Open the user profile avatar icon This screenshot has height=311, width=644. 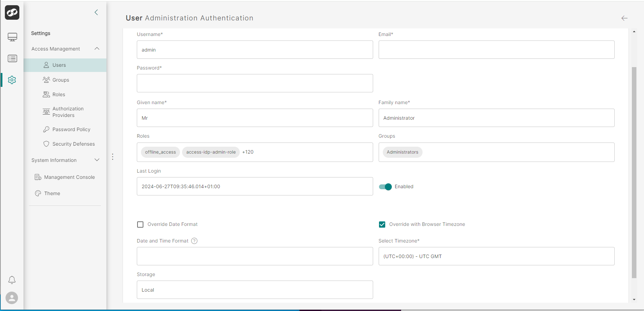[12, 298]
